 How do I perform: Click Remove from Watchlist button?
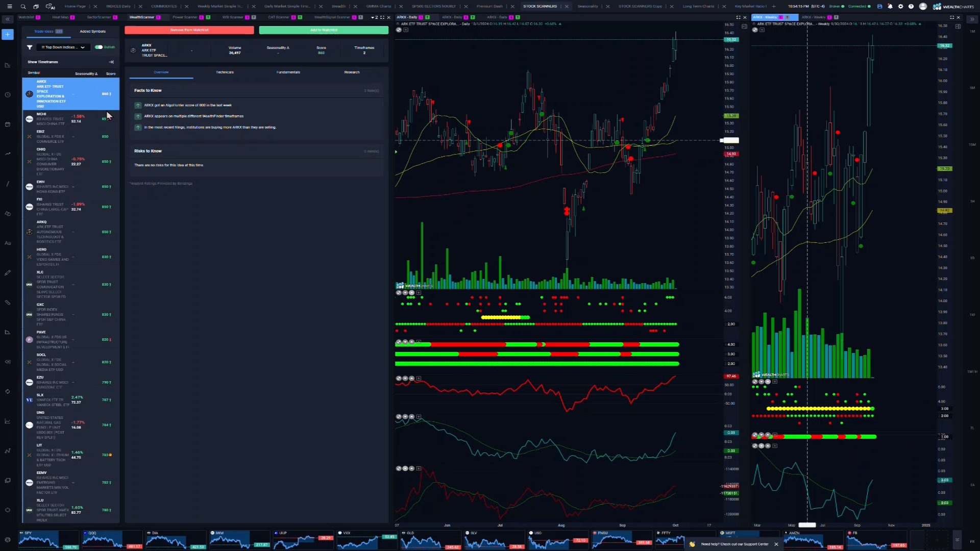[x=189, y=30]
